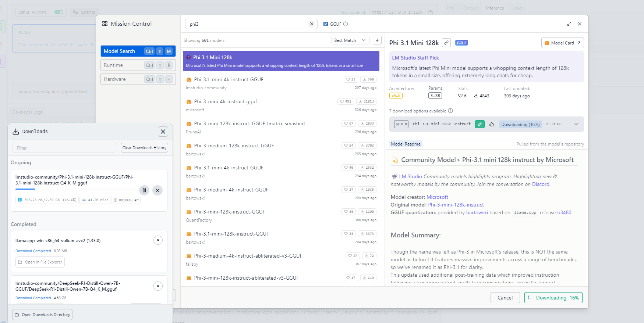644x323 pixels.
Task: Copy the server address in background window
Action: (x=431, y=12)
